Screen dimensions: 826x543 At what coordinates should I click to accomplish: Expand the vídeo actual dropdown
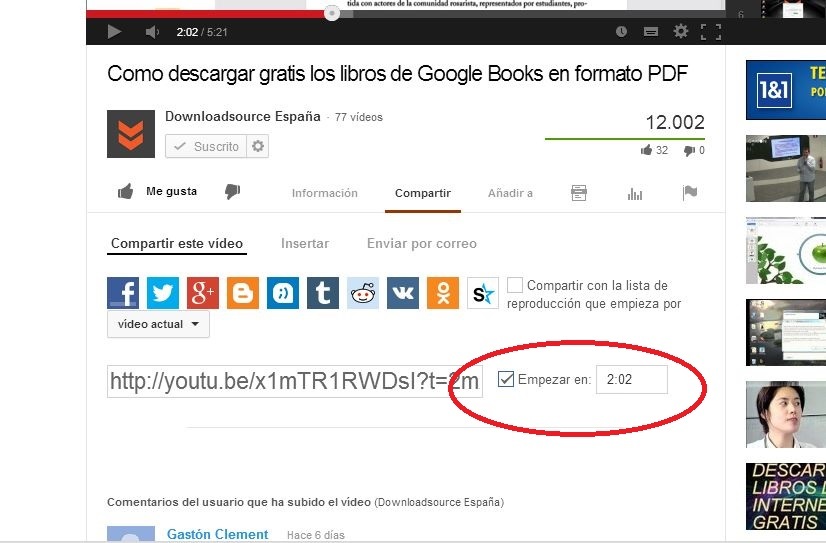point(158,324)
